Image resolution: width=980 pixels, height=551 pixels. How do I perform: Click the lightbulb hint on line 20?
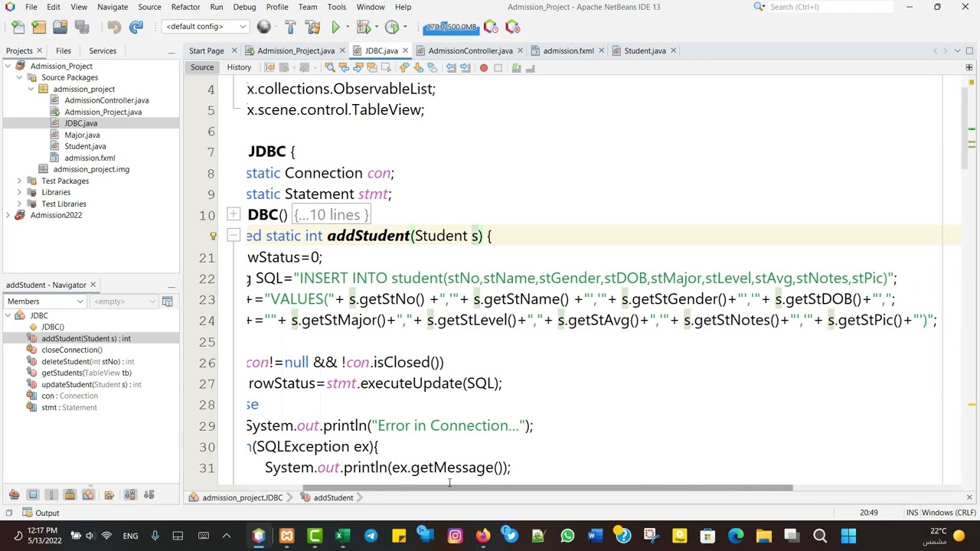[x=213, y=236]
